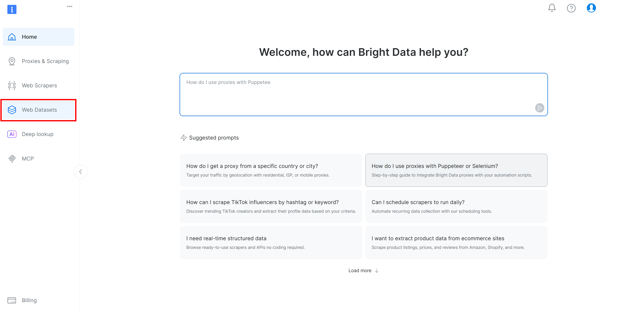
Task: Click the MCP paperclip icon
Action: coord(12,159)
